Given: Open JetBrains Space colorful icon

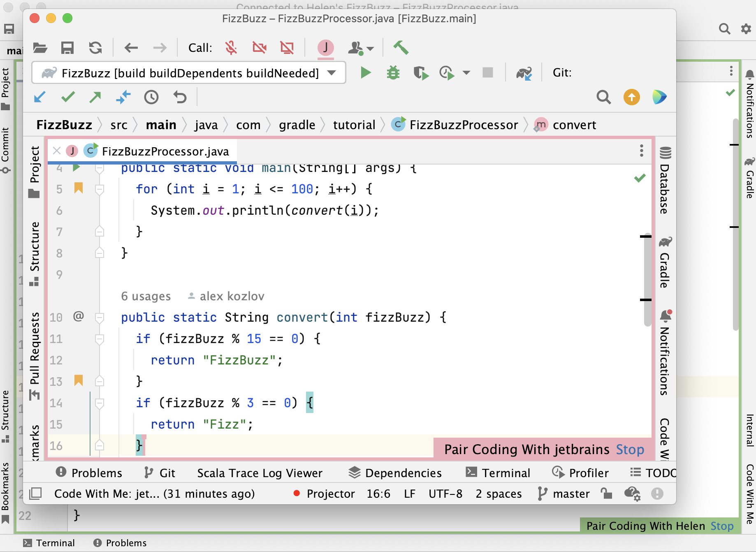Looking at the screenshot, I should click(x=659, y=97).
